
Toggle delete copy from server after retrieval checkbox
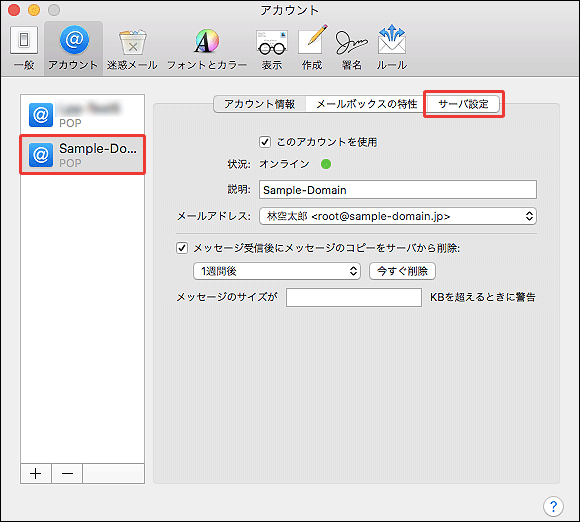[x=182, y=248]
